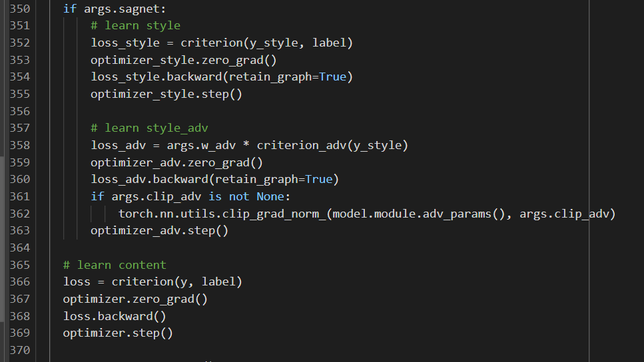The height and width of the screenshot is (362, 644).
Task: Click 'True' keyword on line 360
Action: [x=318, y=179]
